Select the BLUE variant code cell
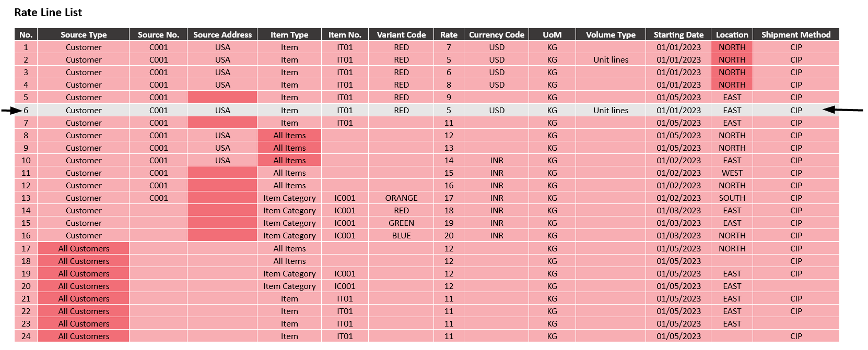Viewport: 868px width, 350px height. [401, 236]
